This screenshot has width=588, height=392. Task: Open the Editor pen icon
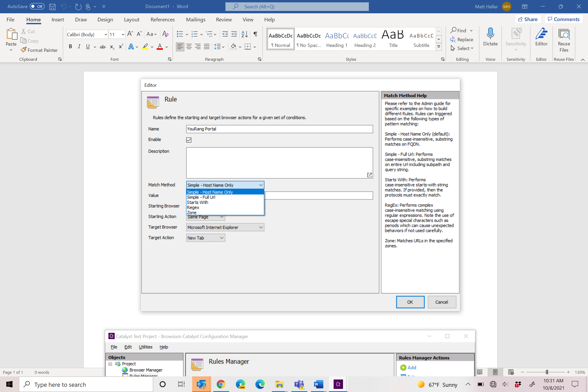[541, 34]
